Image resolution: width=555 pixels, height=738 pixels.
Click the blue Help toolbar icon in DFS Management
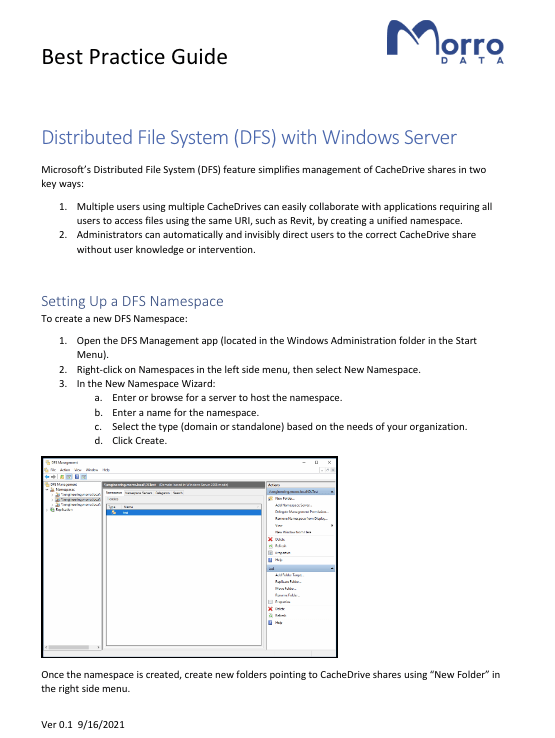pos(77,477)
